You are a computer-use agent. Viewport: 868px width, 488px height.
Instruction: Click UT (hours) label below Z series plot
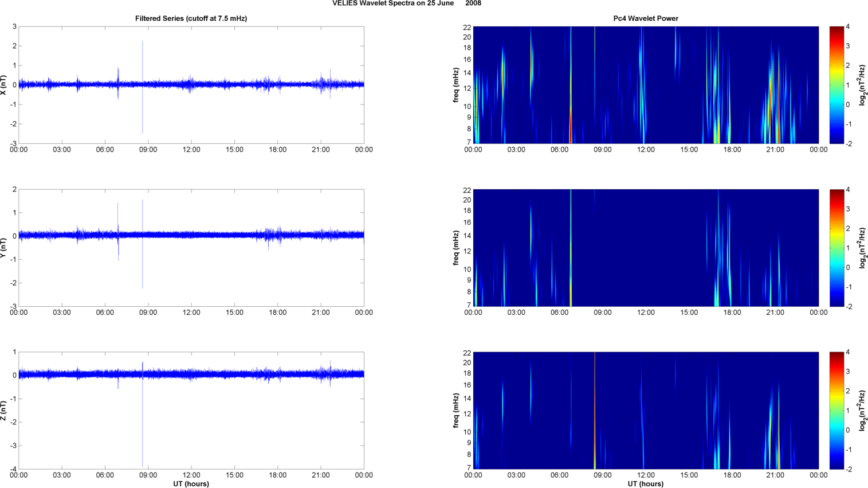pos(191,484)
